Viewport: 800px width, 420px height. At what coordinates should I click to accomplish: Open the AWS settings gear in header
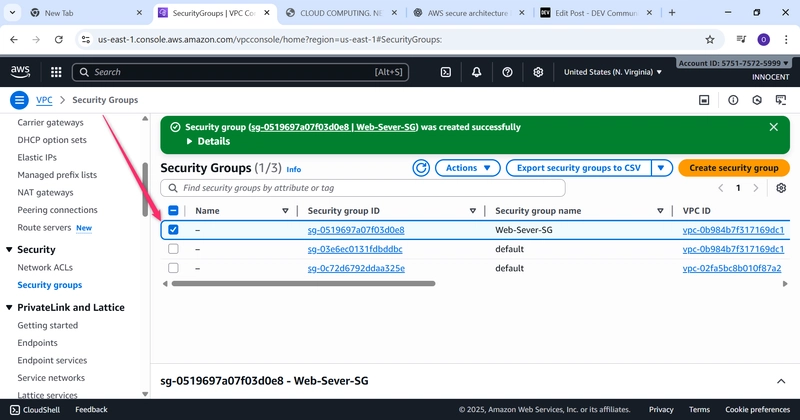[538, 72]
